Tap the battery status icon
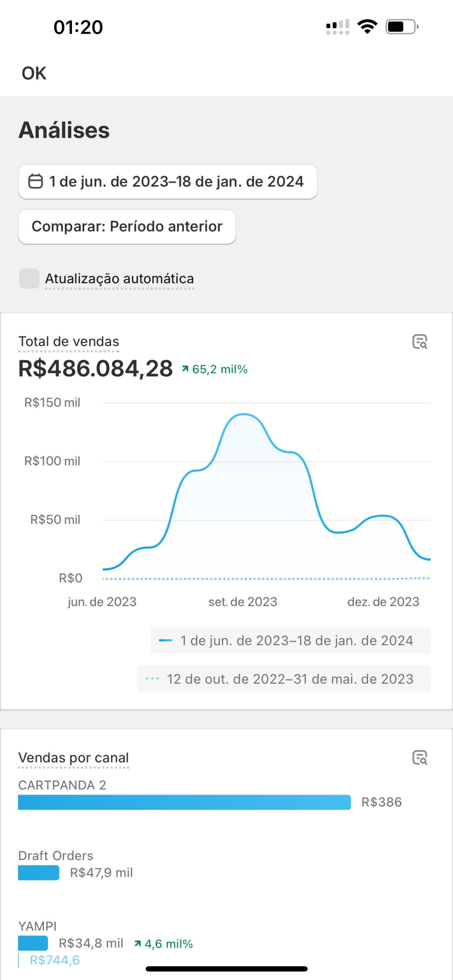Viewport: 453px width, 980px height. pyautogui.click(x=402, y=27)
